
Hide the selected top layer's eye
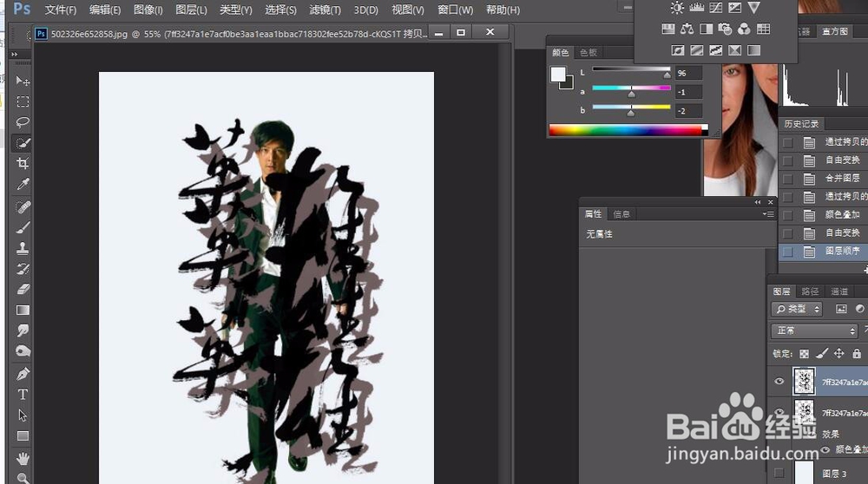[779, 381]
